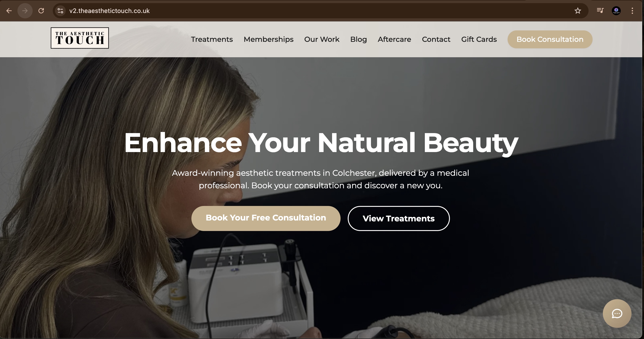
Task: Open the media controls icon in toolbar
Action: click(600, 11)
